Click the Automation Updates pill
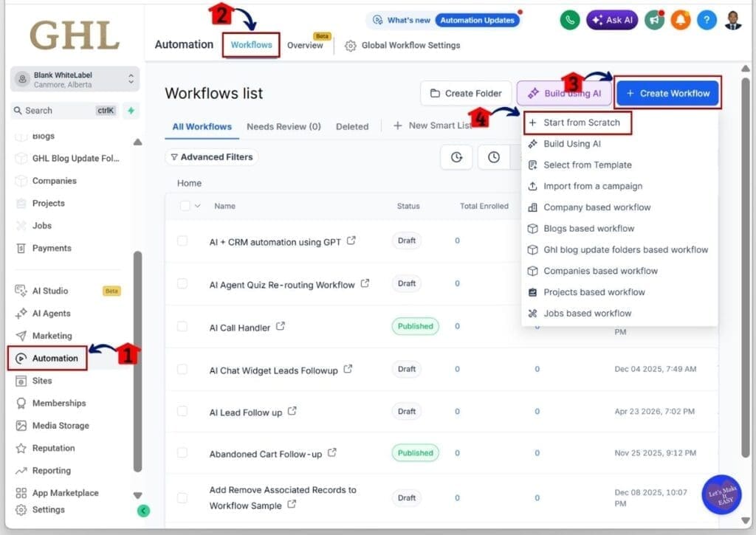Viewport: 756px width, 535px height. click(477, 20)
